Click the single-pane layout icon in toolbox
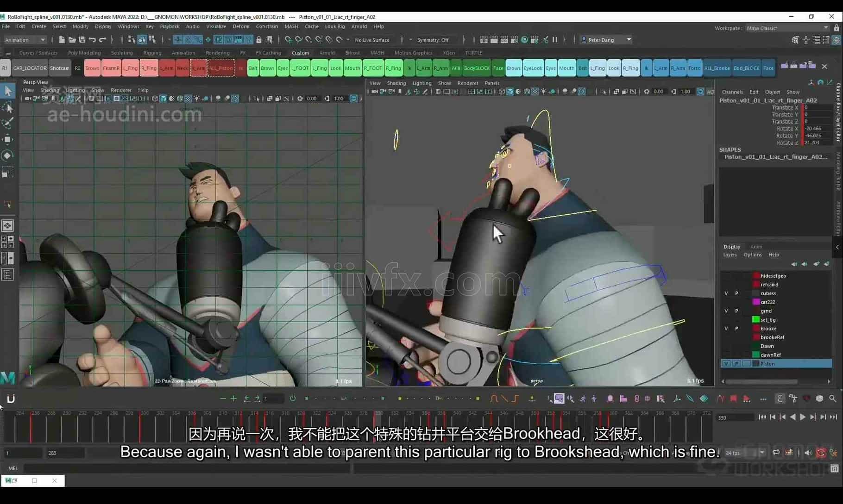843x504 pixels. (x=8, y=225)
